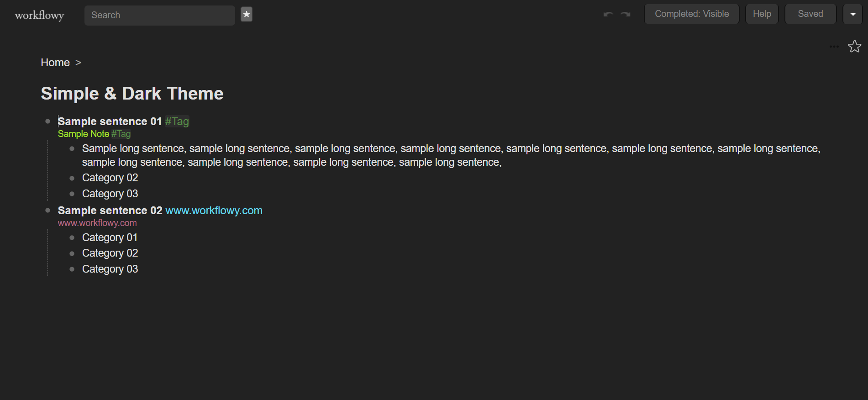Star this page with outline star

[854, 47]
